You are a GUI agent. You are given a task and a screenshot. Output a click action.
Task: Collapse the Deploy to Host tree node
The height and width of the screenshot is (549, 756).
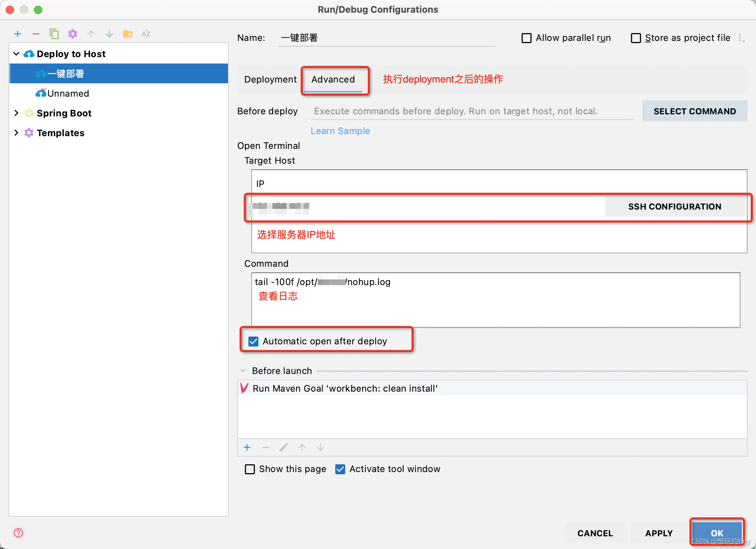pyautogui.click(x=16, y=54)
